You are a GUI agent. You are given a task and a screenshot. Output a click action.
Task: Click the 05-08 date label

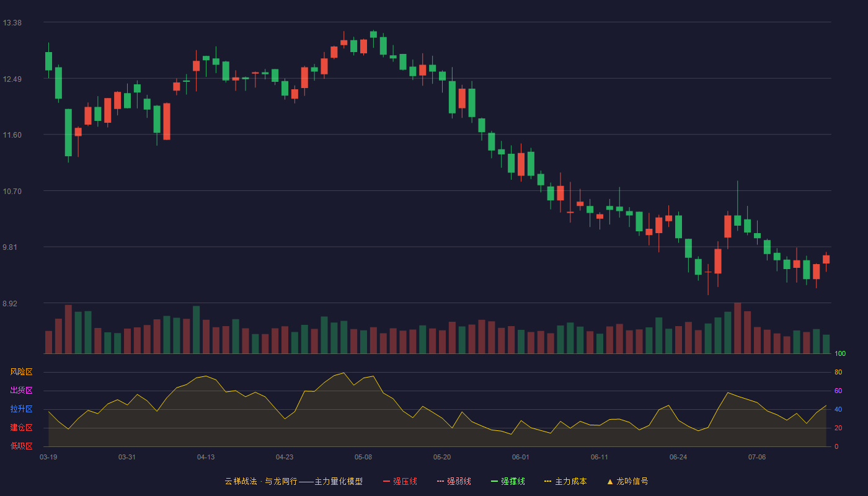(x=363, y=457)
